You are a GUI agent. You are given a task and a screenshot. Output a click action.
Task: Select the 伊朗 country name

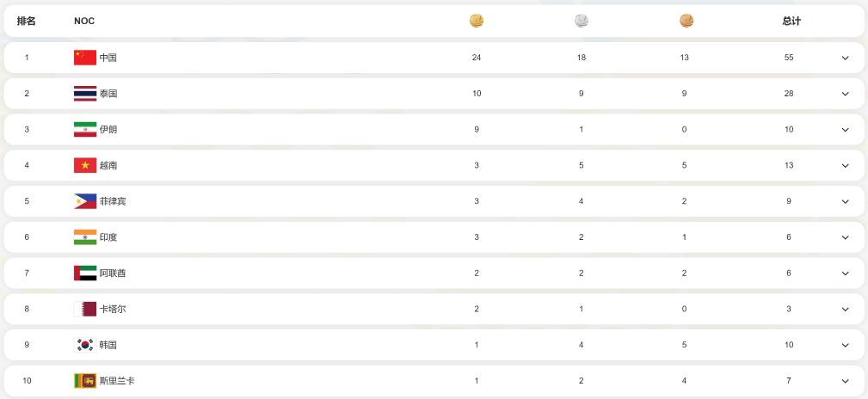click(108, 130)
